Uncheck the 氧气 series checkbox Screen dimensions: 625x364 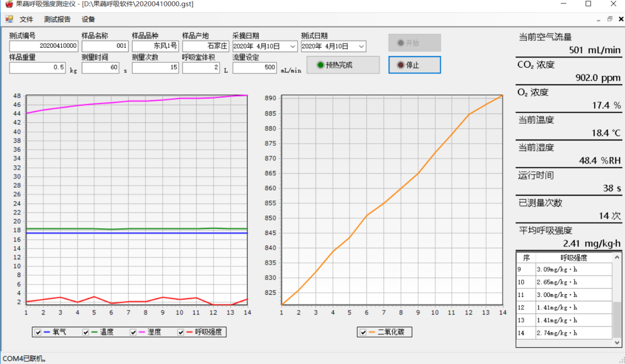click(38, 332)
